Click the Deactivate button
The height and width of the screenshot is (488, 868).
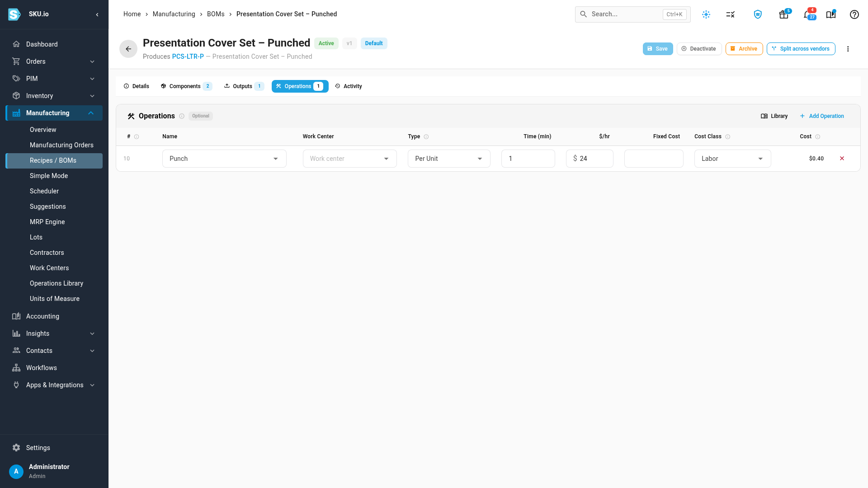[699, 49]
